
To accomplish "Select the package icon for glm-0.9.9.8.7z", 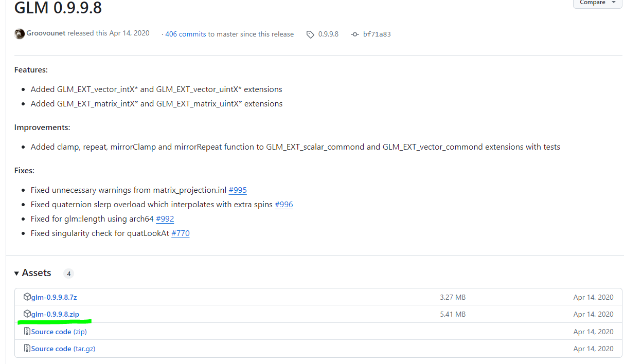I will [x=27, y=297].
